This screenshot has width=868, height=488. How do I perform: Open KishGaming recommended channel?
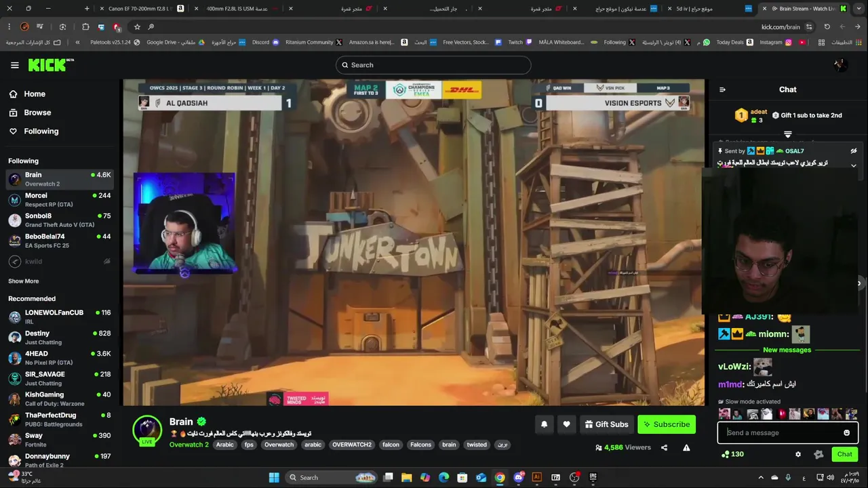coord(59,398)
